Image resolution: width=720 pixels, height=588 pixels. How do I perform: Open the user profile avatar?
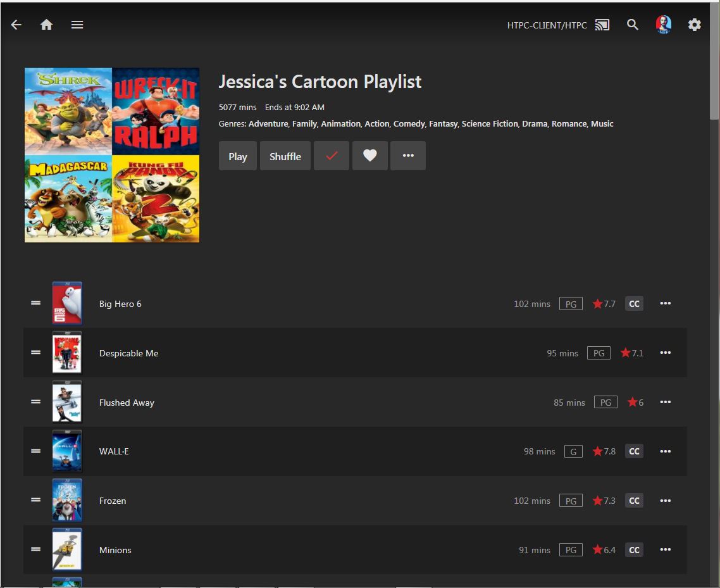click(663, 25)
